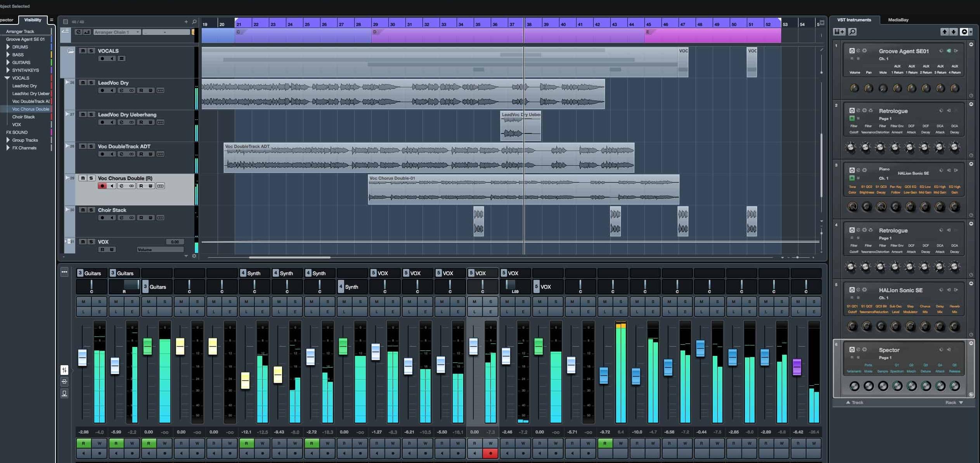Enable write automation on Voc DoubleTrack ADT

pos(151,154)
